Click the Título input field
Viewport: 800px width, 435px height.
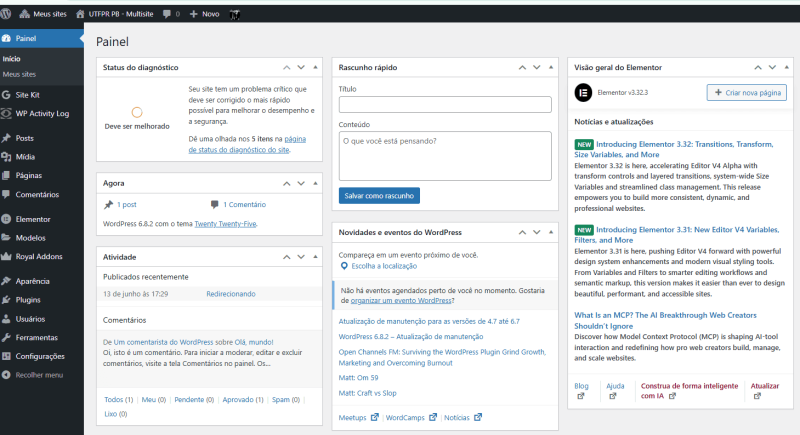click(445, 104)
